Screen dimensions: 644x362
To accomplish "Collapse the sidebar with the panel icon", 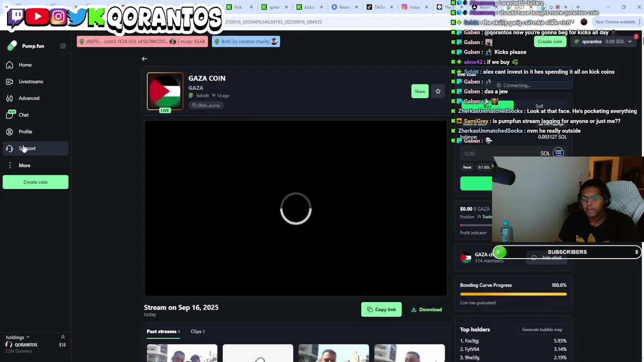I will point(63,46).
